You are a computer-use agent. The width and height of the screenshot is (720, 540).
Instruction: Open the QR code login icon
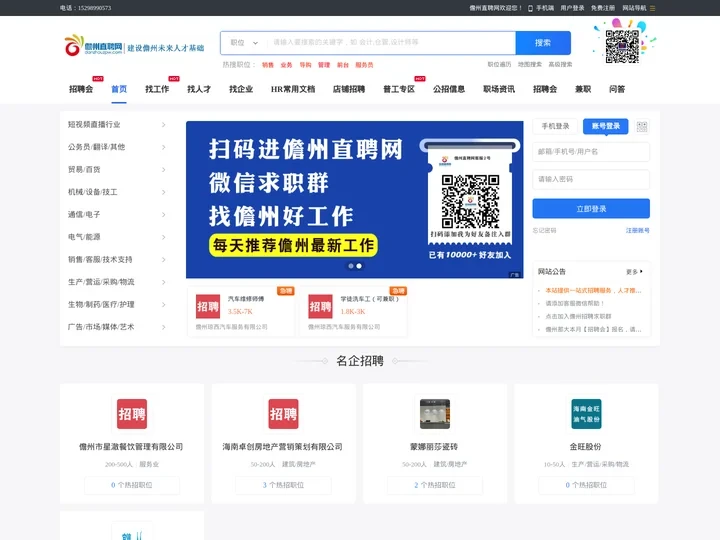coord(642,127)
